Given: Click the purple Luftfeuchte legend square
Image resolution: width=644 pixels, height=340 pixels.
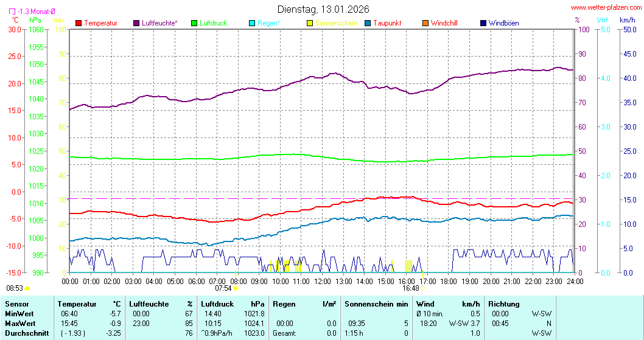Looking at the screenshot, I should click(x=136, y=23).
